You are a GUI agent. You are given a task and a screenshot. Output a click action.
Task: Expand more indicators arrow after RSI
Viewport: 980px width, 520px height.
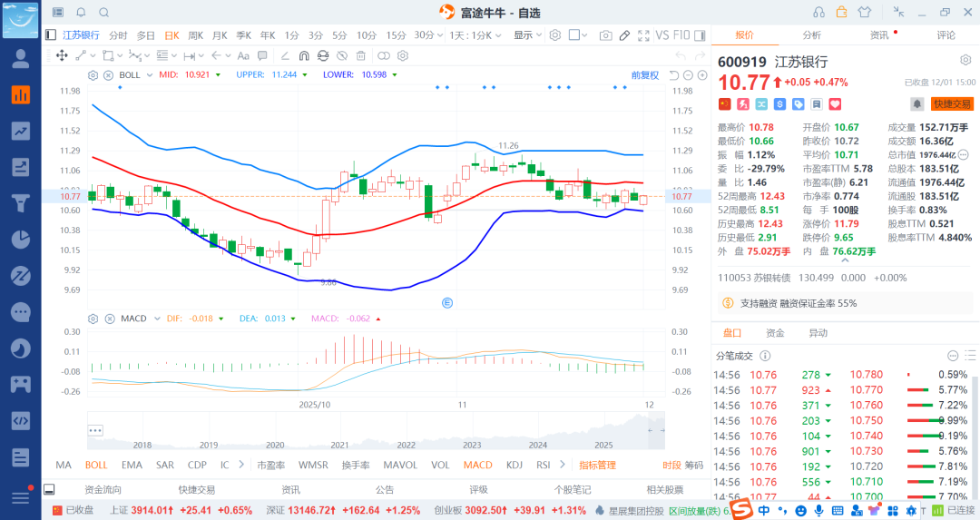click(x=562, y=465)
